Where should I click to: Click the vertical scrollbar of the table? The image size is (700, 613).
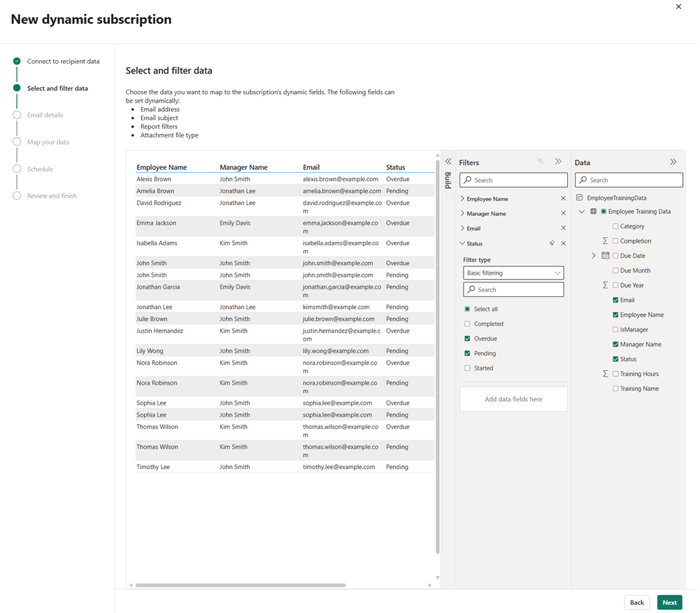pyautogui.click(x=438, y=356)
